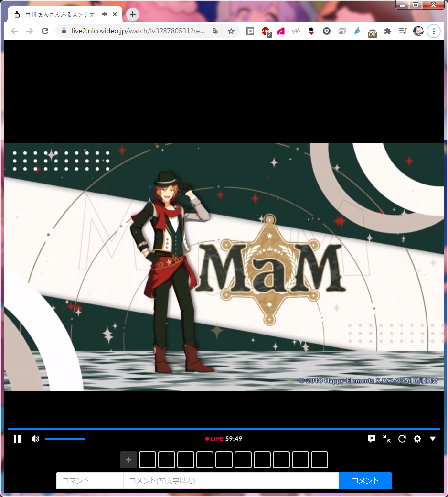Toggle comment display off in the player
448x497 pixels.
pos(371,439)
